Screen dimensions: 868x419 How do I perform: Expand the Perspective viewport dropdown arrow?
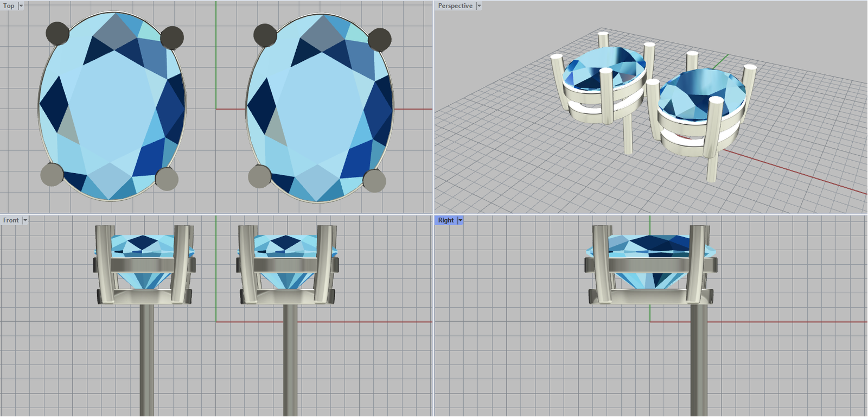[x=479, y=6]
